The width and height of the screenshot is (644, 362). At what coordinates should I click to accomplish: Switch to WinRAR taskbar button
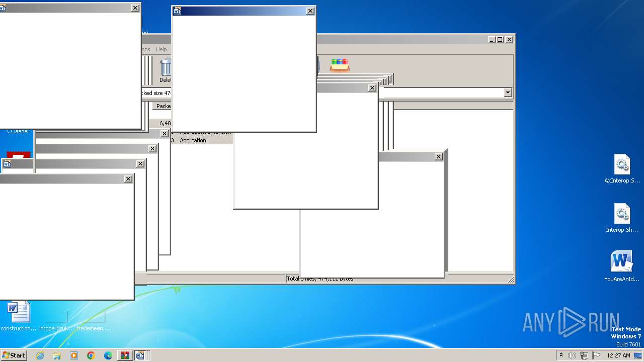[x=125, y=355]
